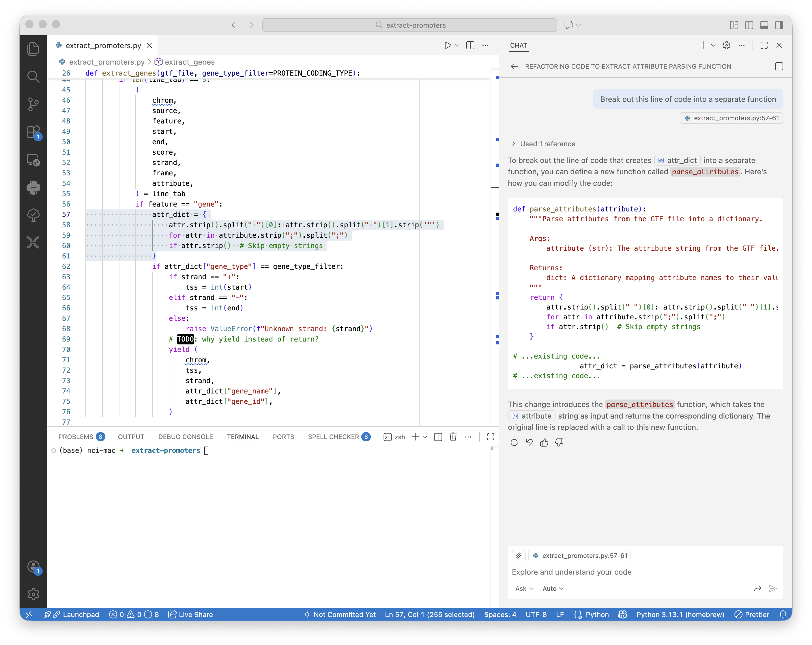Click Live Share in the status bar
Viewport: 812px width, 645px height.
point(190,614)
